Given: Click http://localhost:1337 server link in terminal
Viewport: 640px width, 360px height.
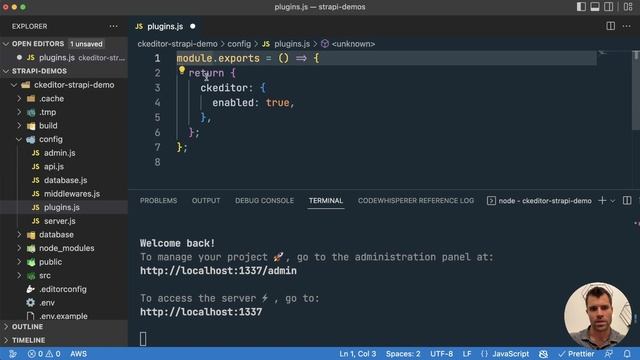Looking at the screenshot, I should coord(201,312).
